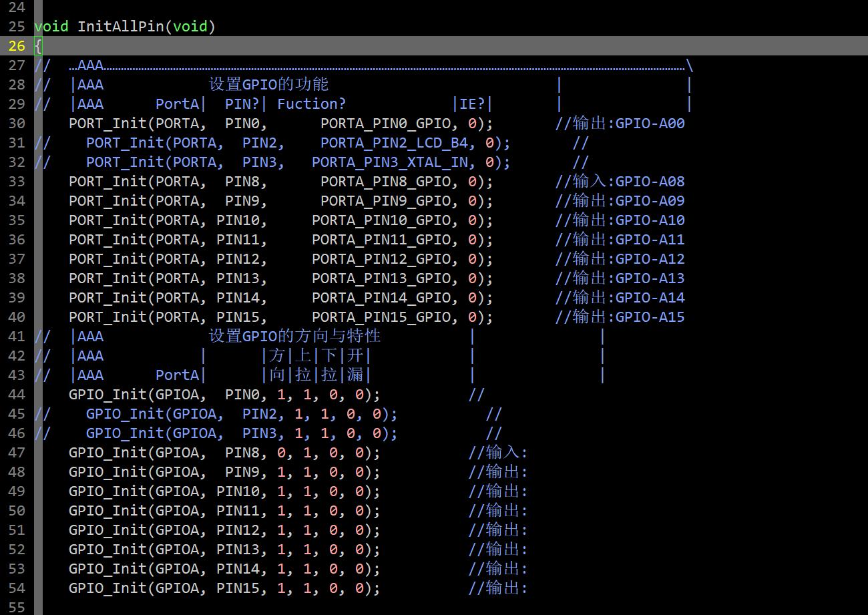Viewport: 868px width, 615px height.
Task: Click PORTA_PIN15_GPIO on line 40
Action: pos(381,317)
